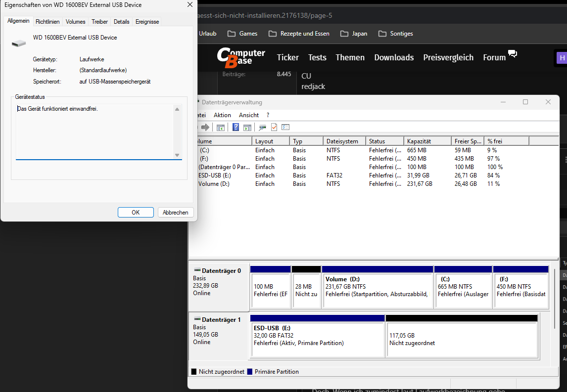This screenshot has height=392, width=567.
Task: Select the (F:) 450 MB NTFS partition block
Action: (x=521, y=288)
